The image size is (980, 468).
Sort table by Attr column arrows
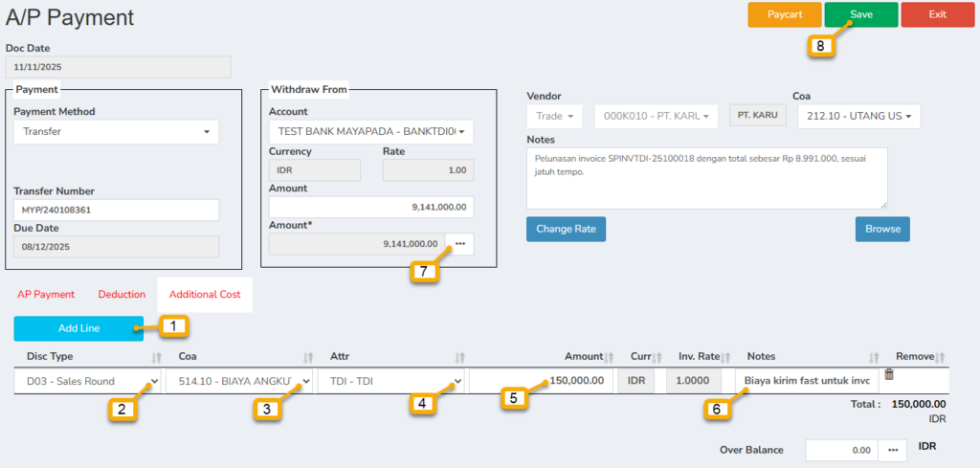(459, 357)
